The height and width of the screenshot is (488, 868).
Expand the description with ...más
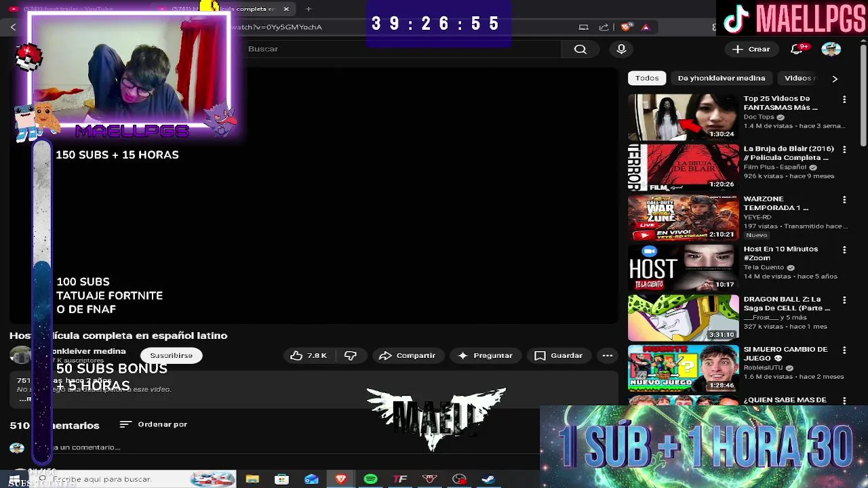pos(24,399)
